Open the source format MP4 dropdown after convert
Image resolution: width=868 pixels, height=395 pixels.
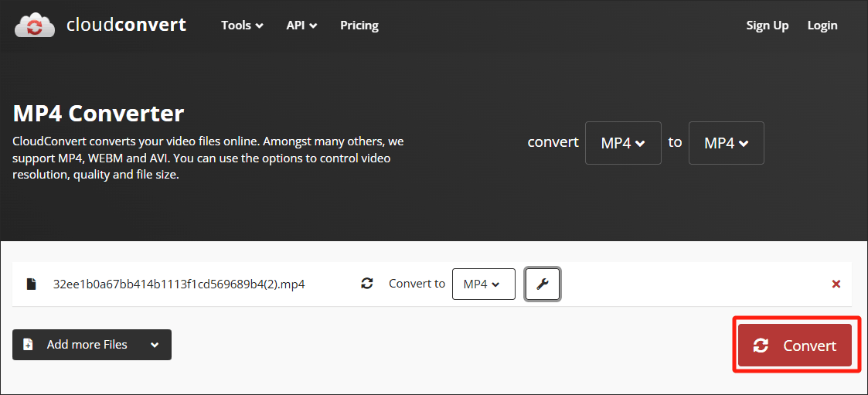tap(623, 143)
